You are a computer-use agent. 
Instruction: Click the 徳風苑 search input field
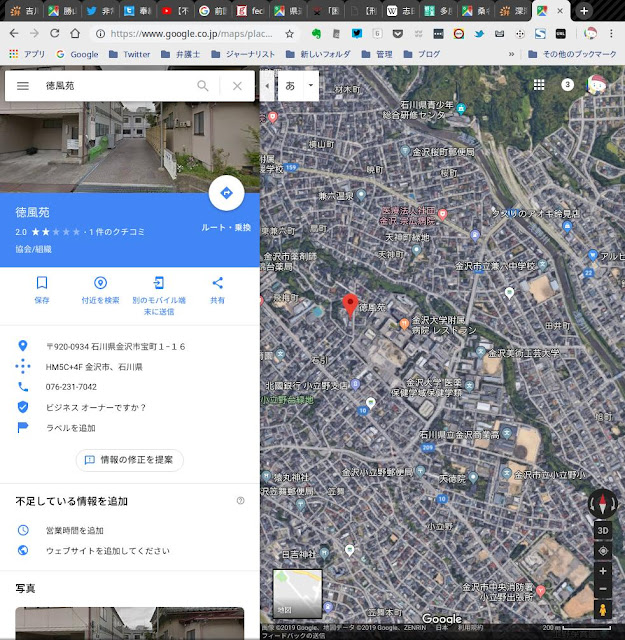(x=118, y=86)
